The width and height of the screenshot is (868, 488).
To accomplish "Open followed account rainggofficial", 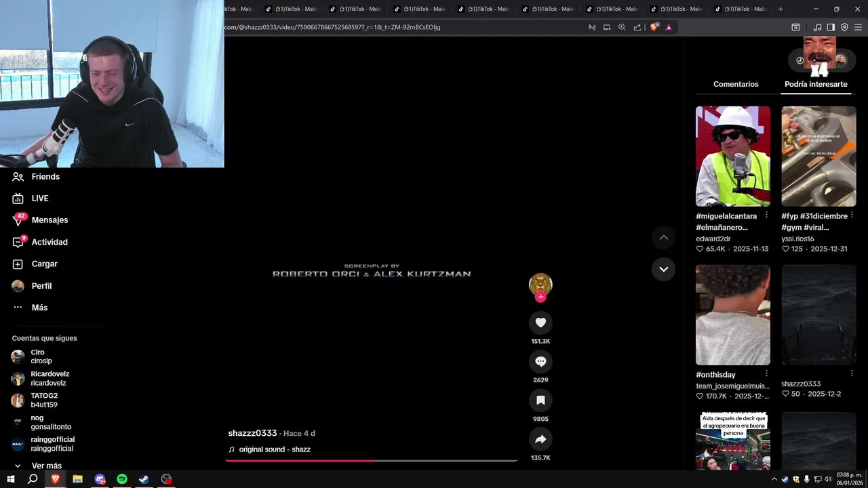I will pos(43,444).
